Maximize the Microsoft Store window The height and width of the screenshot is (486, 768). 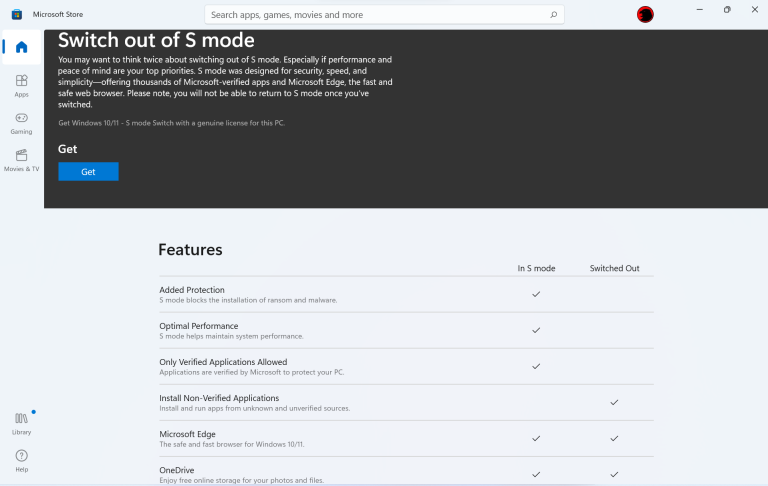pos(727,10)
